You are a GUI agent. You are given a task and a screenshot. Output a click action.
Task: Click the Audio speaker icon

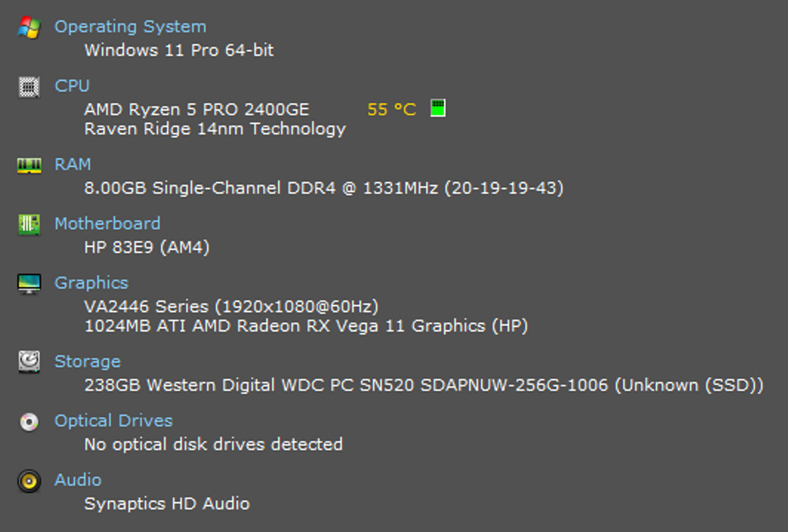(x=29, y=481)
